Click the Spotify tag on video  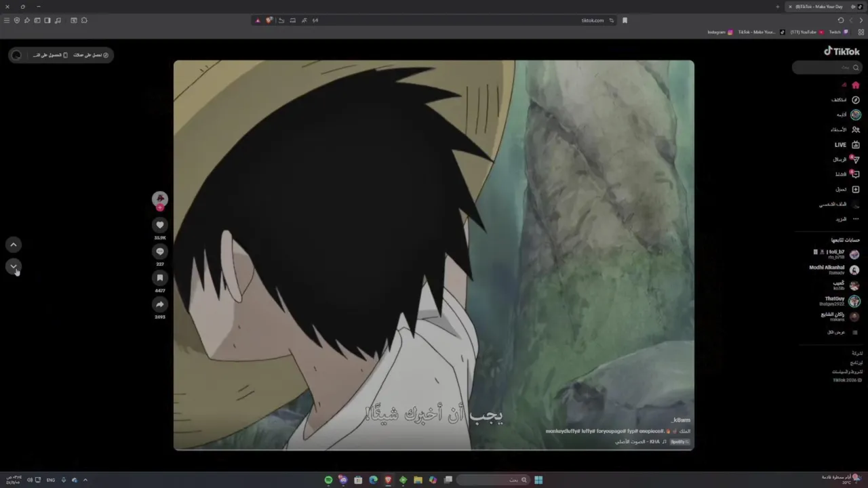pyautogui.click(x=679, y=442)
